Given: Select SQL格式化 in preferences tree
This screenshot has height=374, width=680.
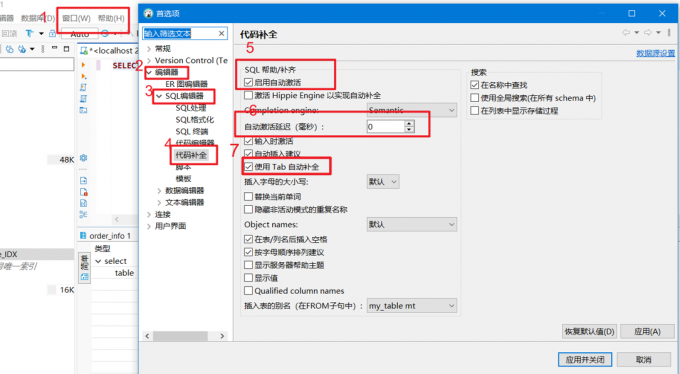Looking at the screenshot, I should coord(194,119).
